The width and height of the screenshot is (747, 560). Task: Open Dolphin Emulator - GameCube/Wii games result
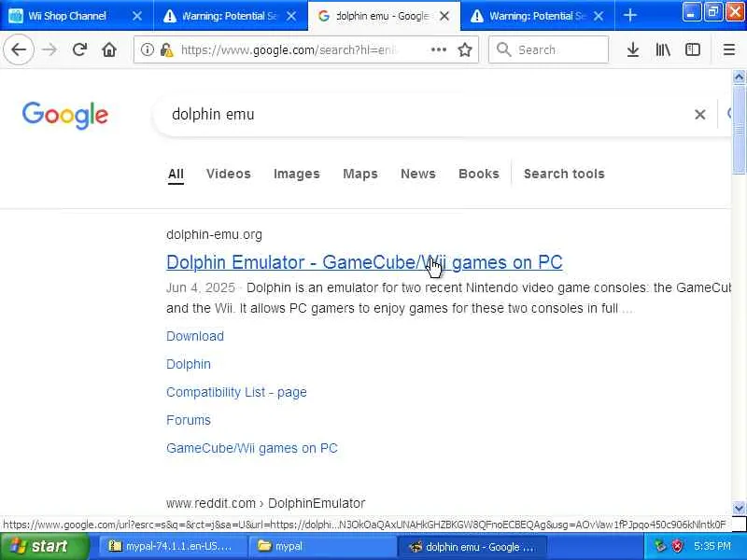[364, 262]
